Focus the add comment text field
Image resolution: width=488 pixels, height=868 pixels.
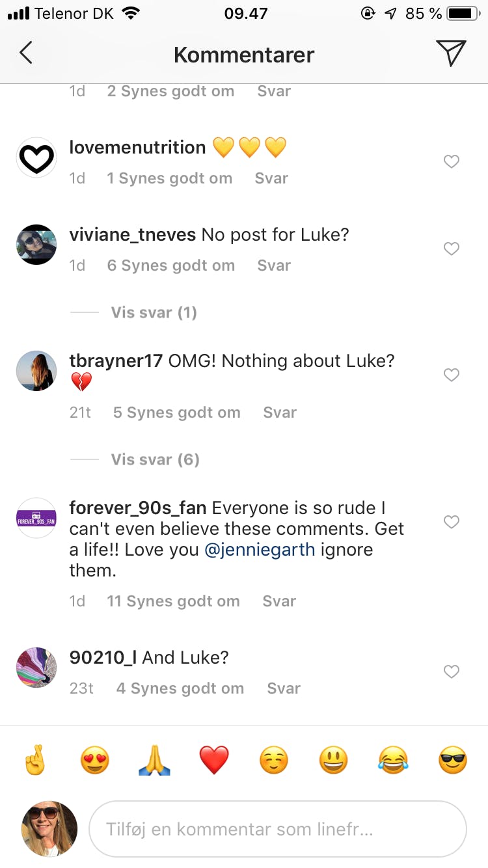(278, 830)
